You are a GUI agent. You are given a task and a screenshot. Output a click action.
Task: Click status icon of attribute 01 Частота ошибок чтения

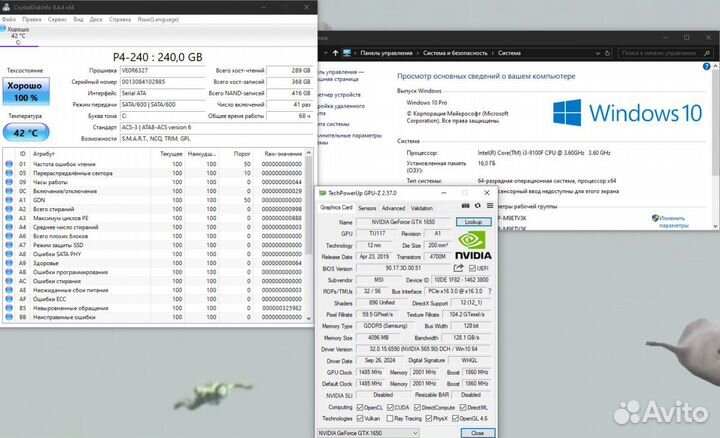(9, 164)
